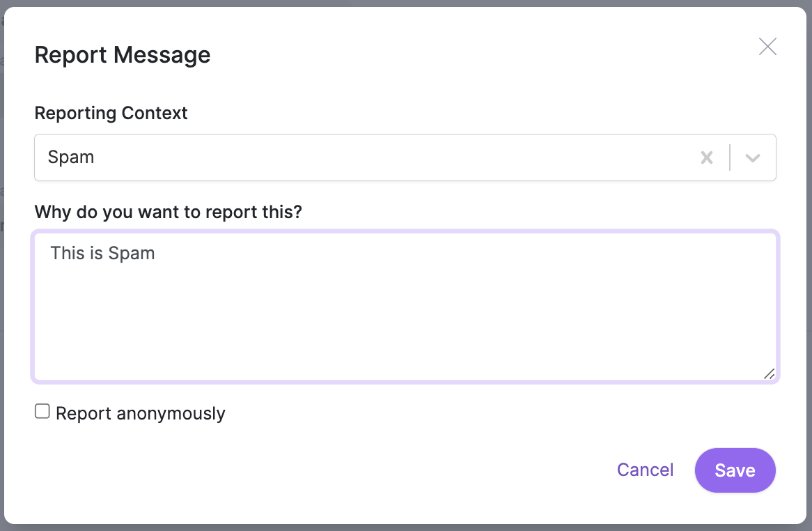Viewport: 812px width, 531px height.
Task: Click empty middle area of Reporting Context field
Action: pyautogui.click(x=393, y=157)
